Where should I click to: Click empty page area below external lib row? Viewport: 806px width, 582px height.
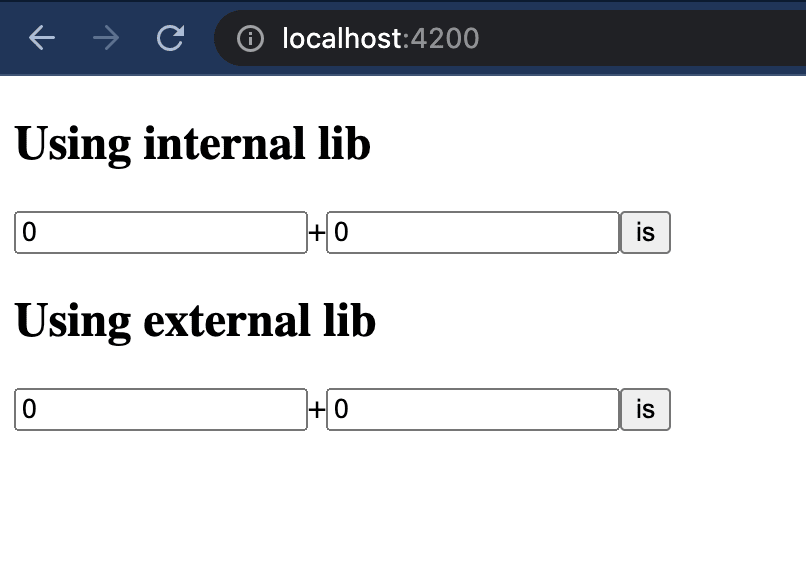[x=400, y=510]
